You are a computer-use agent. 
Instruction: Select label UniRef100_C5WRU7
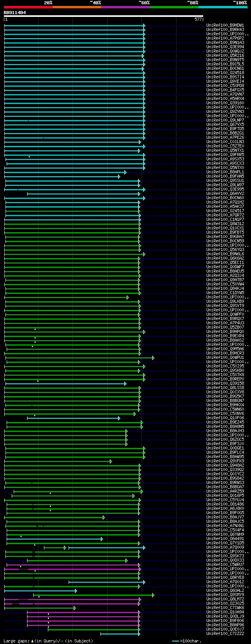tap(225, 565)
